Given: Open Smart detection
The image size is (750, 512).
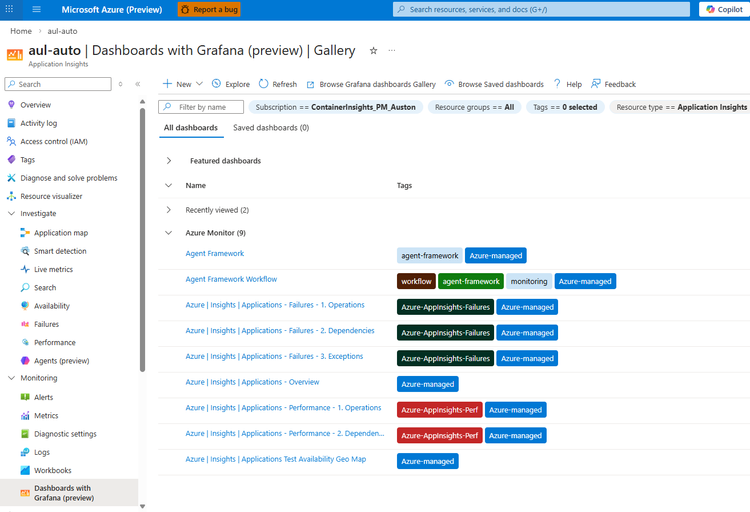Looking at the screenshot, I should tap(60, 251).
